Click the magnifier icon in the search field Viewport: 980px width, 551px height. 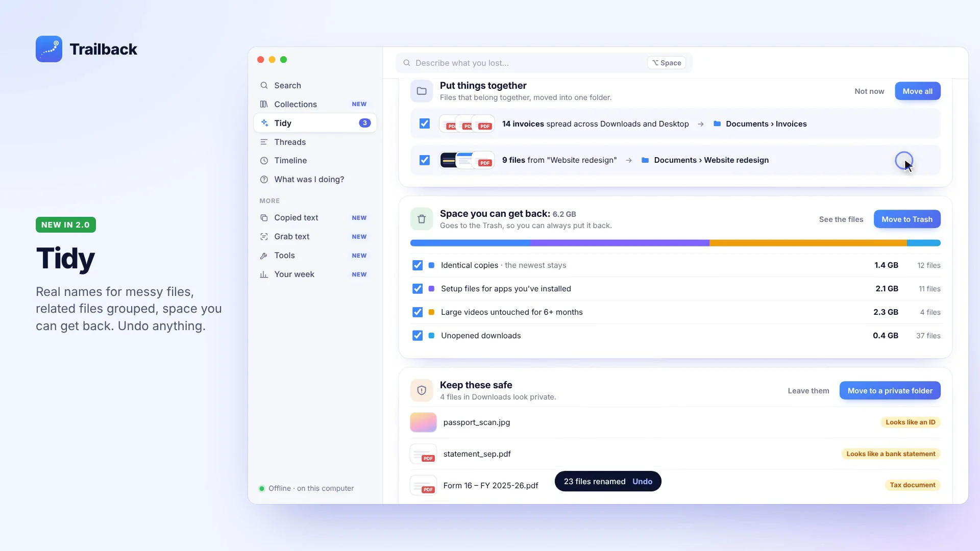[407, 63]
